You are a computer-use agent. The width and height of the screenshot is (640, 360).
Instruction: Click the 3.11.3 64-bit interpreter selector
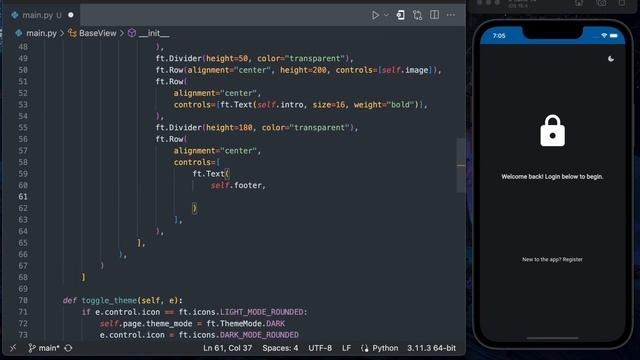[x=431, y=348]
